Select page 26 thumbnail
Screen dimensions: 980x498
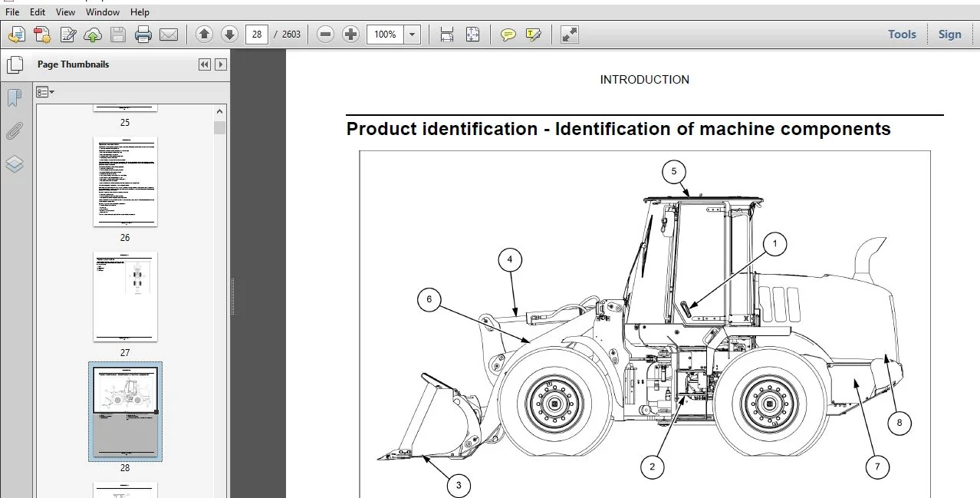[x=125, y=182]
